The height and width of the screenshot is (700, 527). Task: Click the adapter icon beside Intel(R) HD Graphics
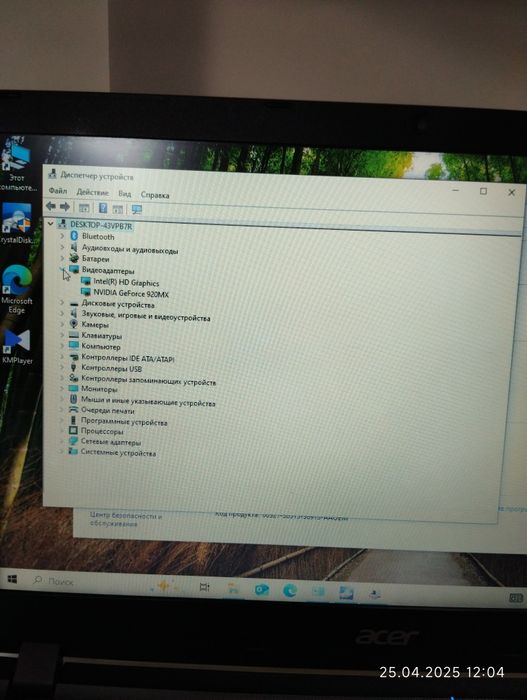click(x=86, y=281)
